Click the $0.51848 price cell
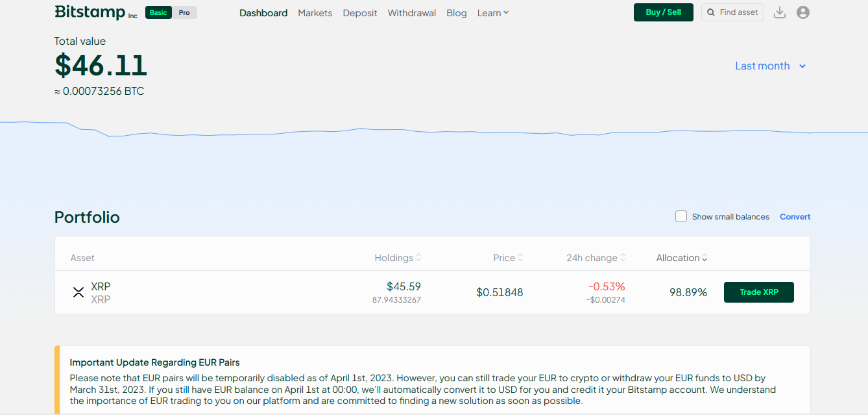The height and width of the screenshot is (415, 868). 500,293
